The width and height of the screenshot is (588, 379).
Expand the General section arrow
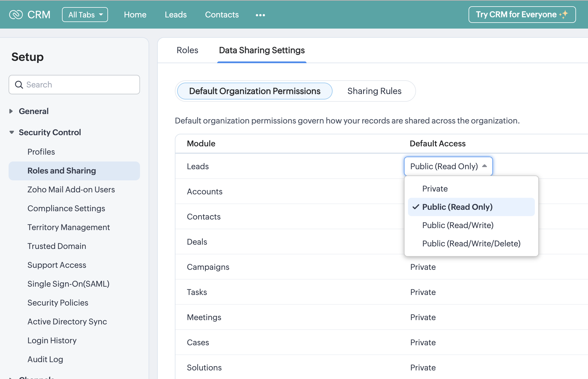pyautogui.click(x=11, y=111)
